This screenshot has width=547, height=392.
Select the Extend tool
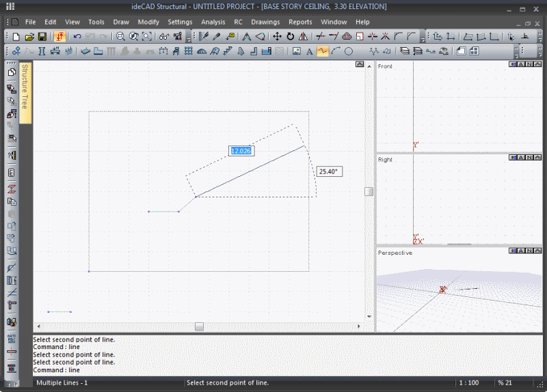tap(334, 37)
